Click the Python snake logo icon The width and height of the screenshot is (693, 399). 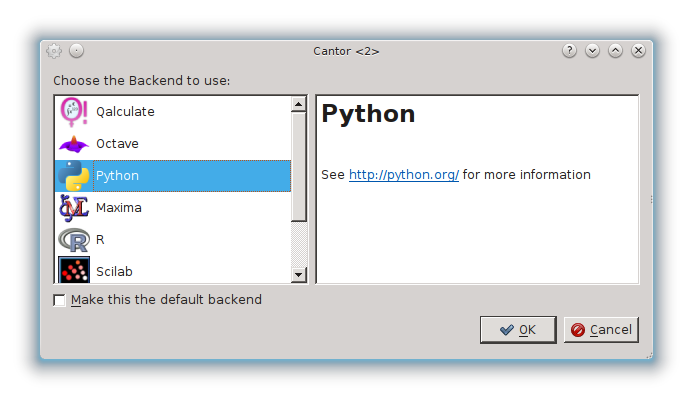point(74,176)
